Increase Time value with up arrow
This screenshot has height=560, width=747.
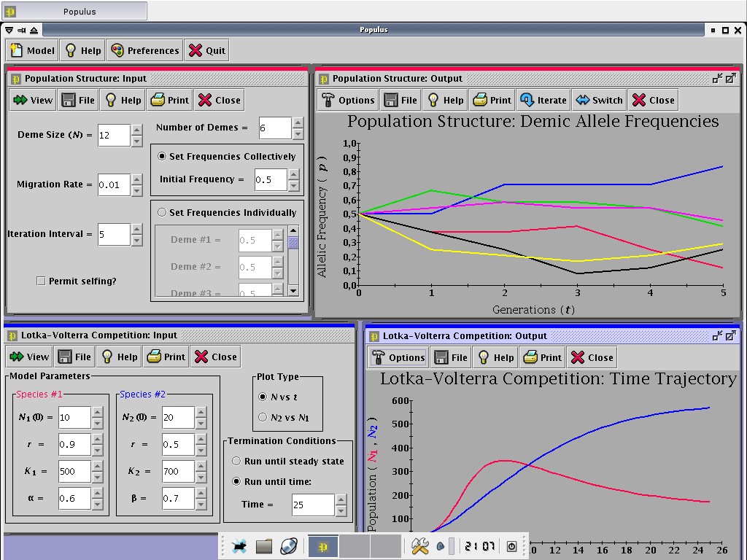pos(341,499)
